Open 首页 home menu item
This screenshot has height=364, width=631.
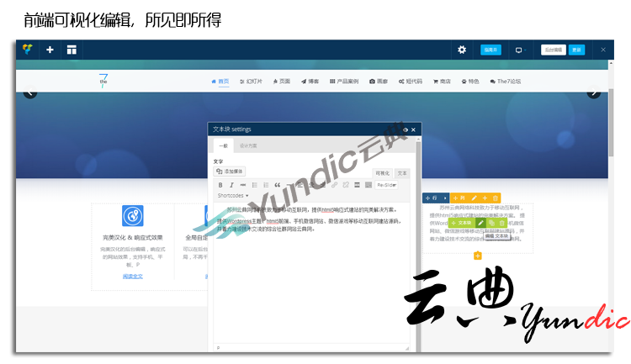point(220,82)
